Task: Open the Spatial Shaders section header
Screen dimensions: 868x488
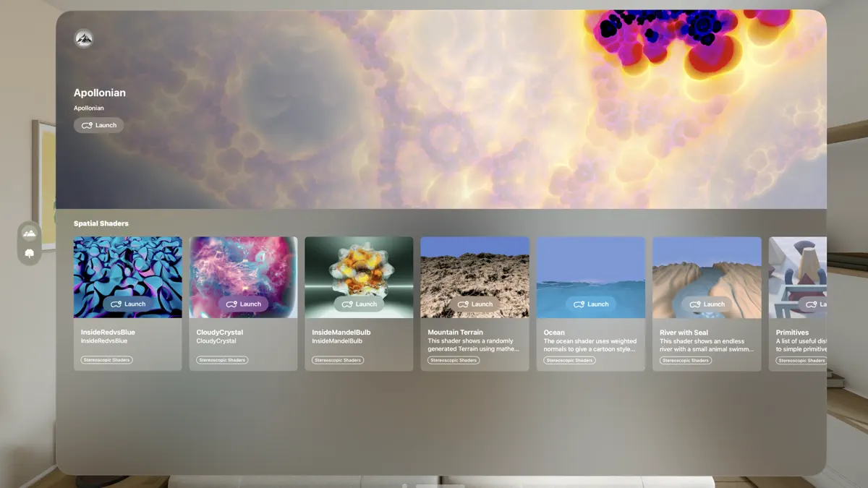Action: click(101, 224)
